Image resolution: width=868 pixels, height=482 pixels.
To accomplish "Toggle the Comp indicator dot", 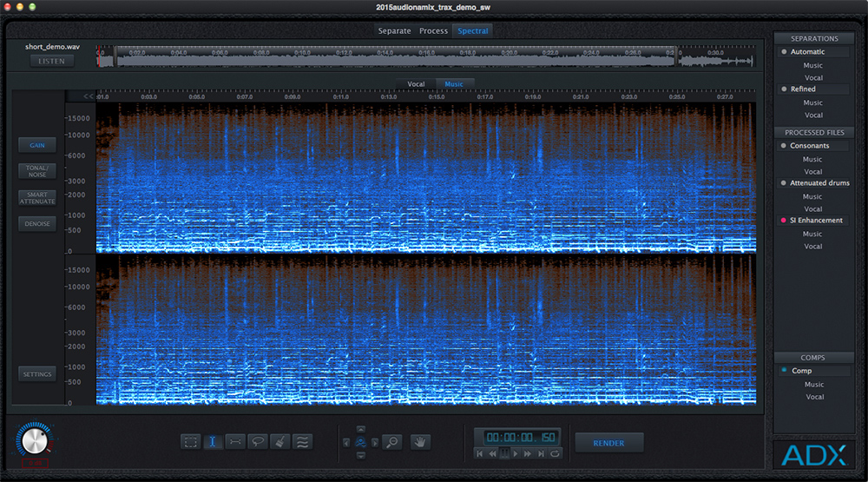I will (784, 371).
